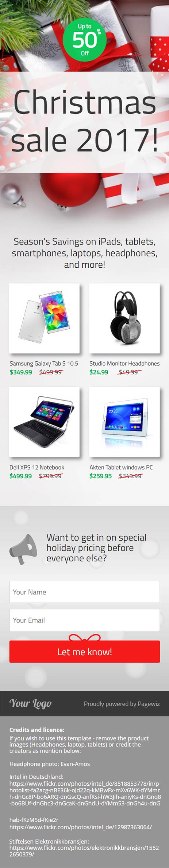The image size is (169, 868).
Task: Click the $24.99 headphones sale price
Action: (x=99, y=372)
